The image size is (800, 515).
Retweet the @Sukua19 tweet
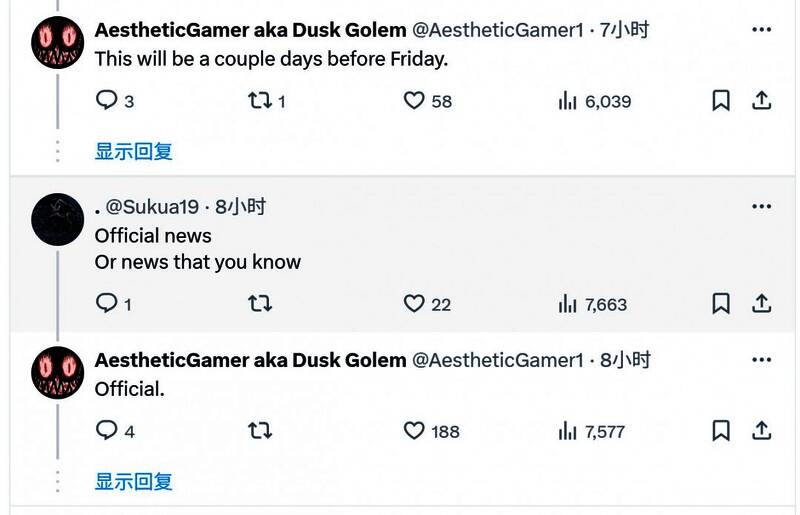click(x=259, y=304)
